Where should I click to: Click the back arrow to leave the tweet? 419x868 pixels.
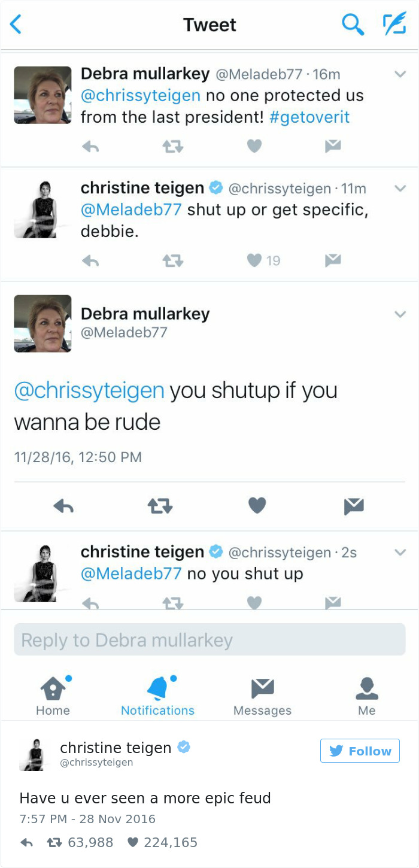click(15, 25)
